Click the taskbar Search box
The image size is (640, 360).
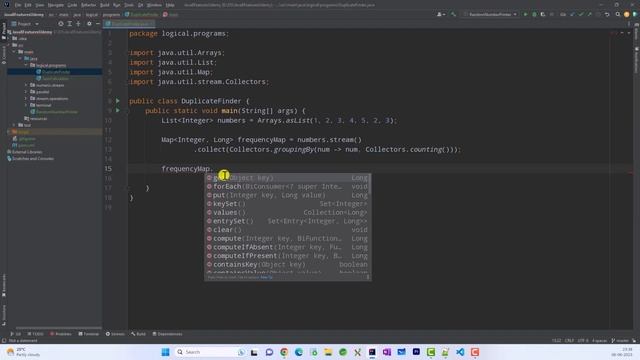coord(209,352)
